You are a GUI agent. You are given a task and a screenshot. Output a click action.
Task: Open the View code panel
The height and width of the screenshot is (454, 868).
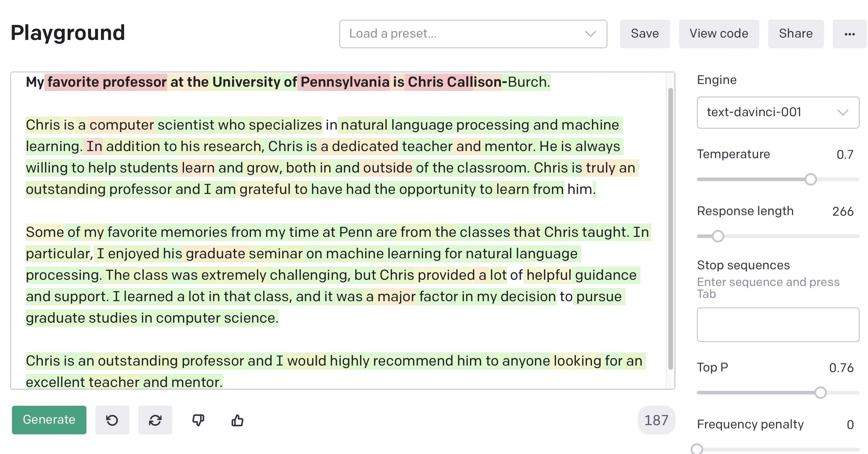pos(719,34)
